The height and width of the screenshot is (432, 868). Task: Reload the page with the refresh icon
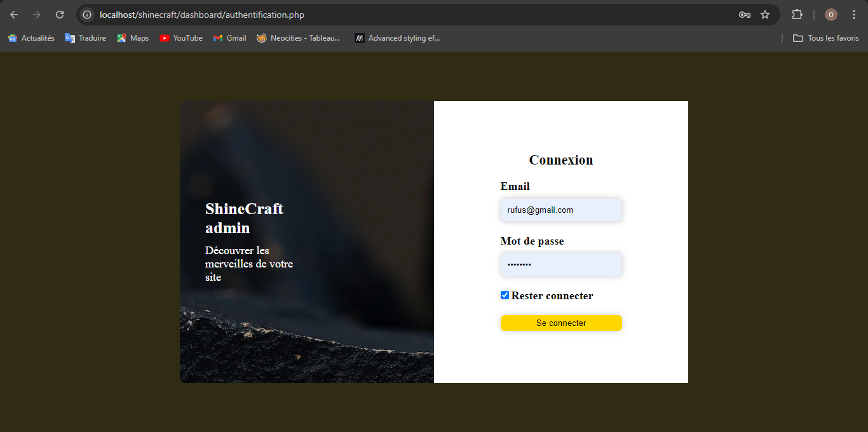[x=60, y=15]
